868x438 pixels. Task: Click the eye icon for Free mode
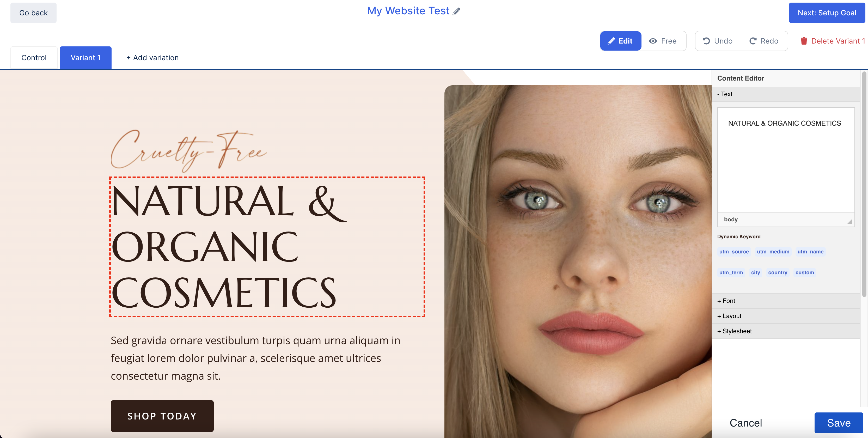(653, 41)
